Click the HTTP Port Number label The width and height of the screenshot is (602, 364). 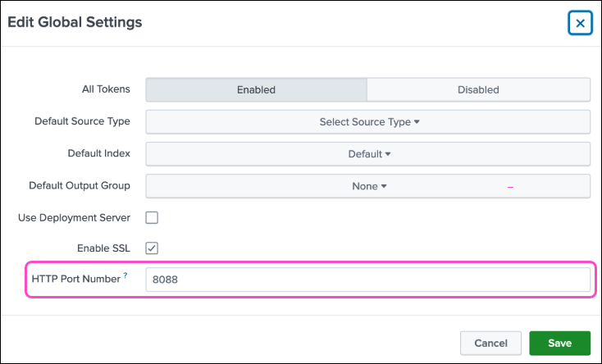75,279
